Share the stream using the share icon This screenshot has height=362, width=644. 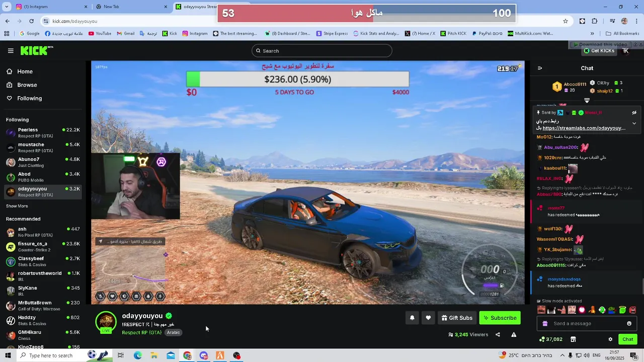[498, 335]
